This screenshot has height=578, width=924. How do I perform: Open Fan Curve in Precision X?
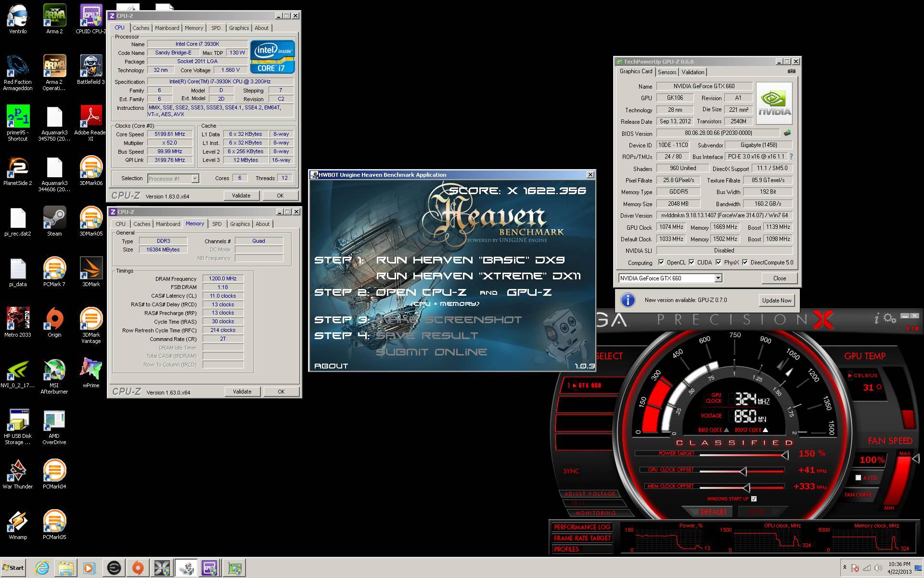tap(858, 495)
